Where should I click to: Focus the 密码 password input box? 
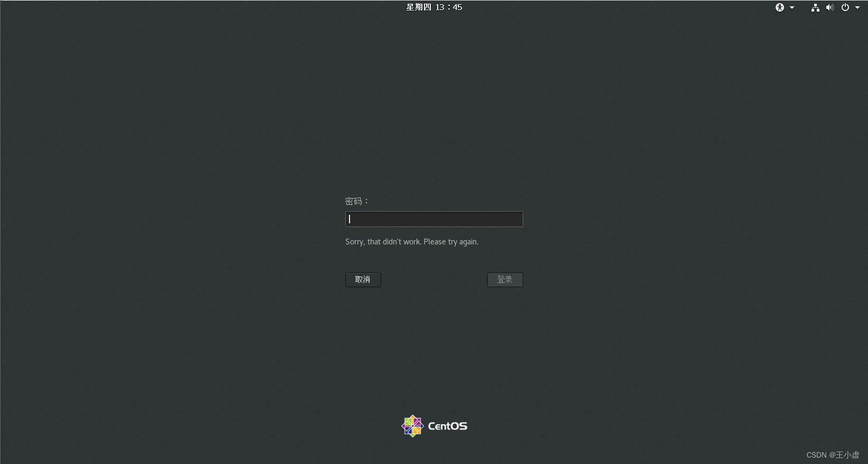click(434, 219)
